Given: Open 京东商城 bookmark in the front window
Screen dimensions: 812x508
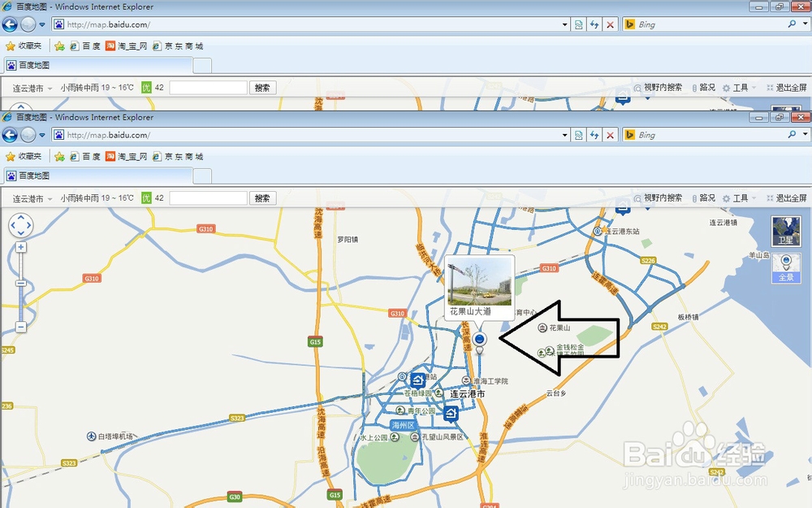Looking at the screenshot, I should [x=178, y=157].
